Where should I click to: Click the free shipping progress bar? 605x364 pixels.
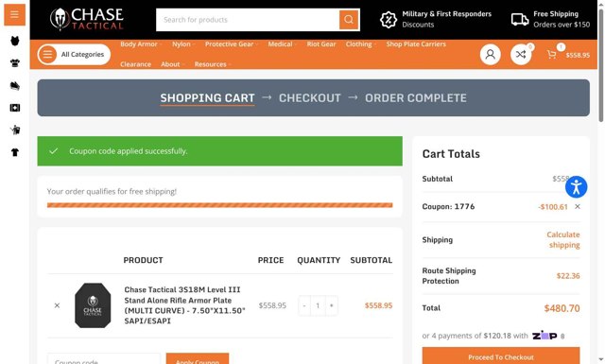point(219,205)
